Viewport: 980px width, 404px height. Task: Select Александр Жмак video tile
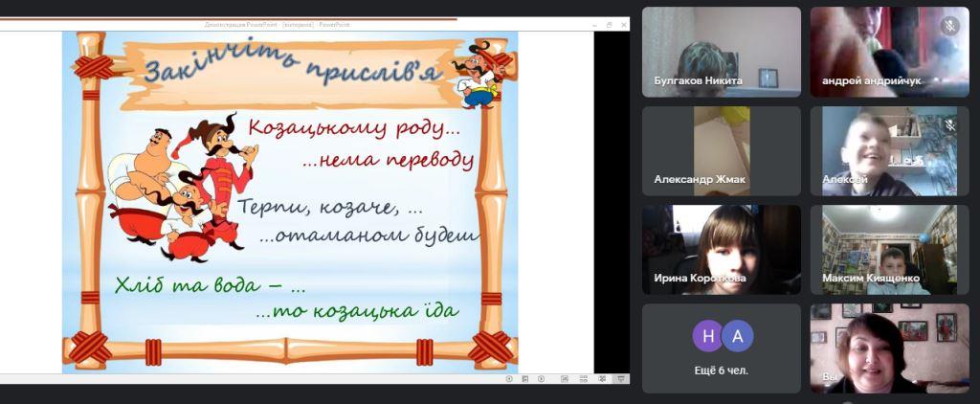pyautogui.click(x=722, y=151)
